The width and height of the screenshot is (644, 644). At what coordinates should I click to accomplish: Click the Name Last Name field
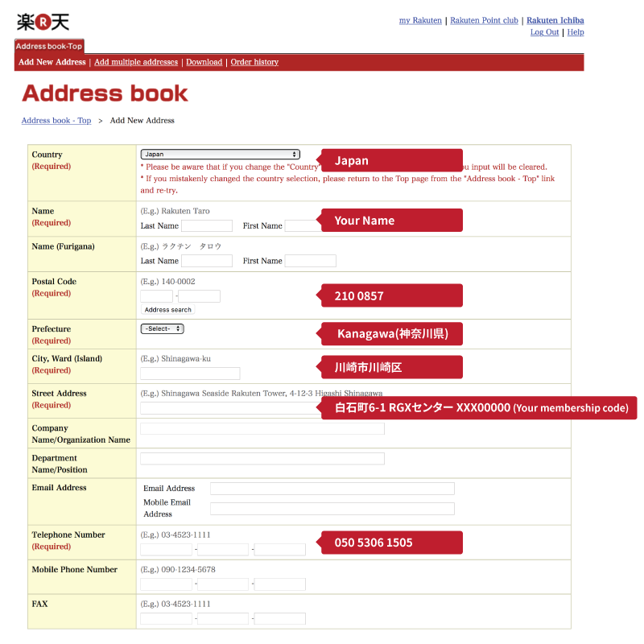(x=207, y=225)
